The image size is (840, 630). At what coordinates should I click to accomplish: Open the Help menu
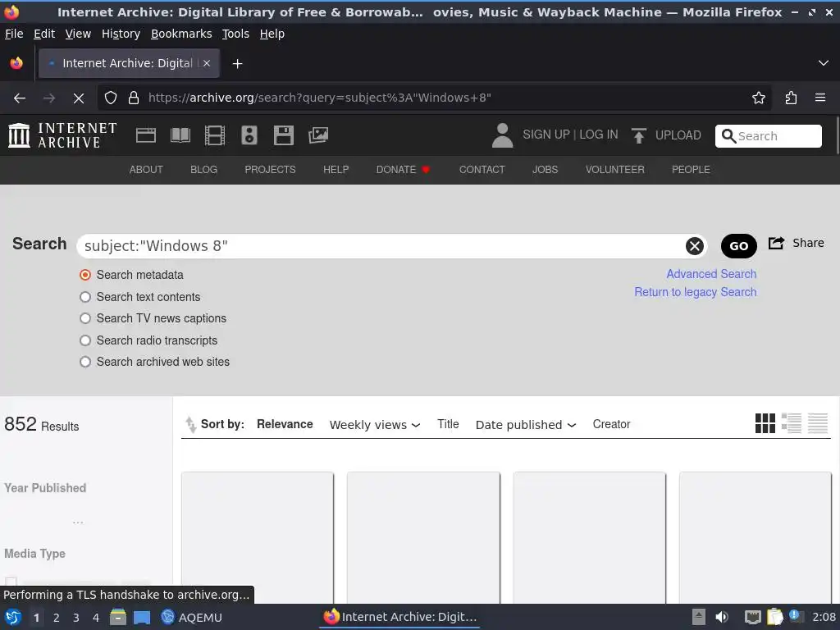click(272, 34)
